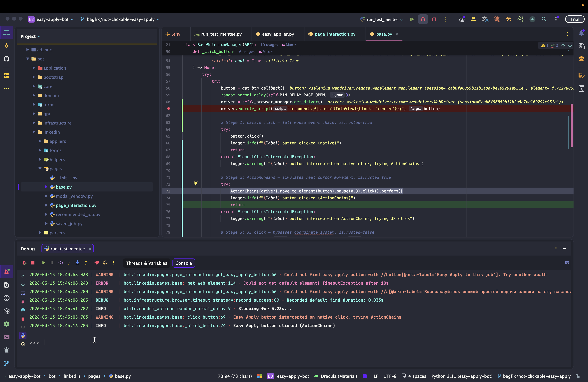Click the Step Into debugger arrow

(x=69, y=263)
